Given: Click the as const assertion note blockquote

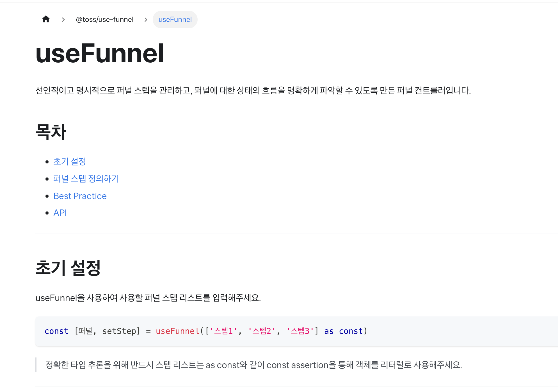Looking at the screenshot, I should pos(253,365).
